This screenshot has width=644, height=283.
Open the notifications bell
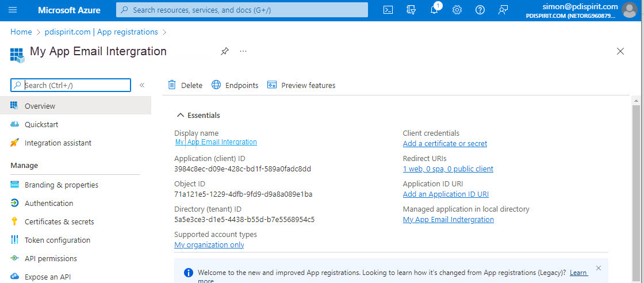pos(434,10)
